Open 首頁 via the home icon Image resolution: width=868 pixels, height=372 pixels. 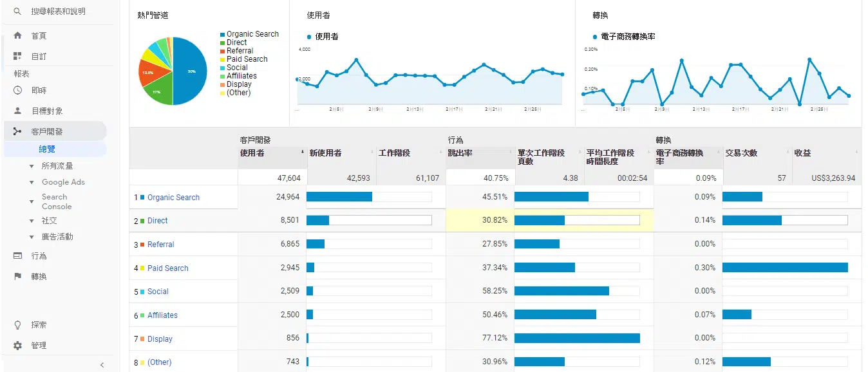point(17,35)
